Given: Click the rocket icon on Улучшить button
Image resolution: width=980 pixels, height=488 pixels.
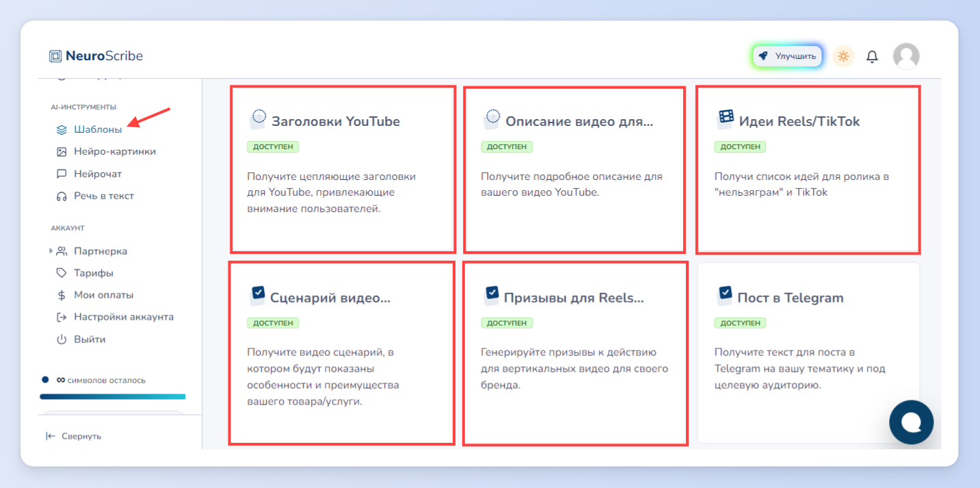Looking at the screenshot, I should (x=763, y=56).
